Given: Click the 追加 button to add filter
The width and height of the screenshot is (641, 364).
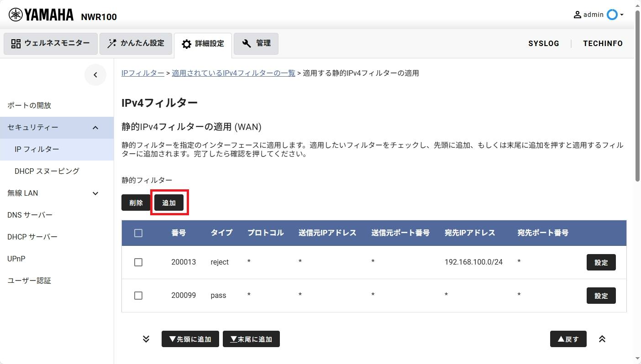Looking at the screenshot, I should [x=169, y=203].
